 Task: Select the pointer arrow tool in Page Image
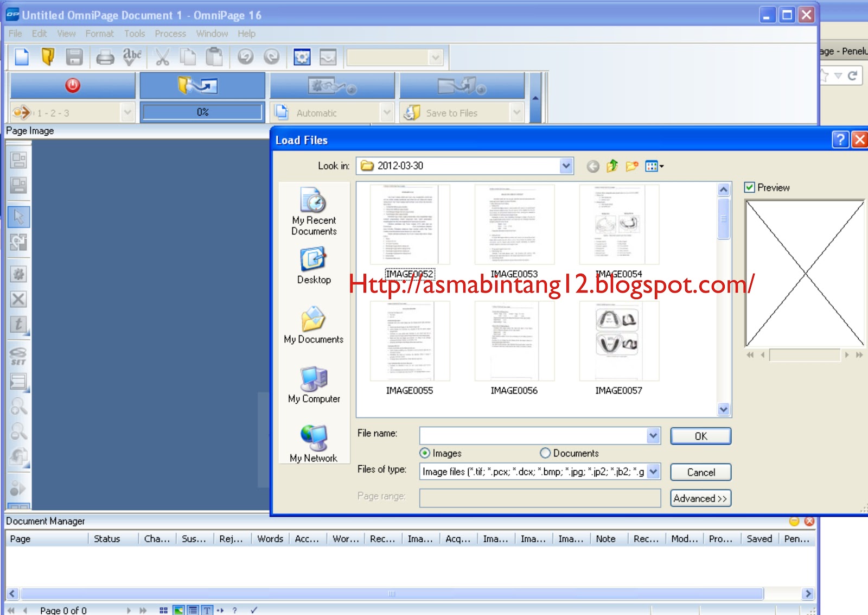[18, 217]
